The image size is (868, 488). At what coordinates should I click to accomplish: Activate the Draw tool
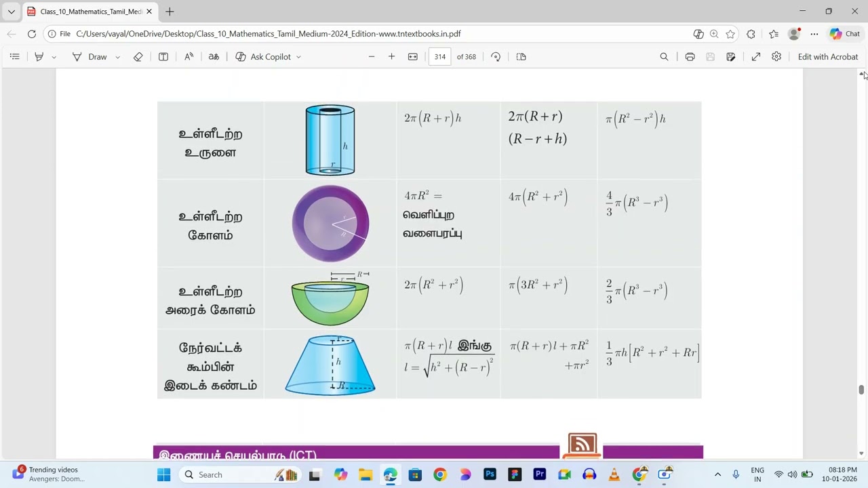pos(90,57)
